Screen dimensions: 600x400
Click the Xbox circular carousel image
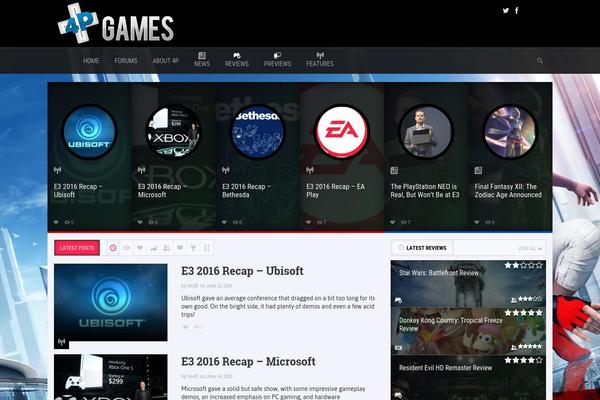click(x=173, y=132)
